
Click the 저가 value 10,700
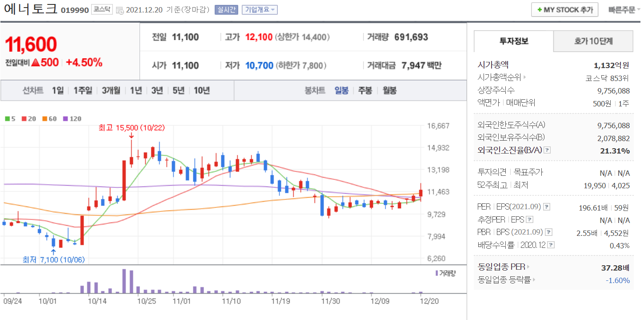point(259,66)
